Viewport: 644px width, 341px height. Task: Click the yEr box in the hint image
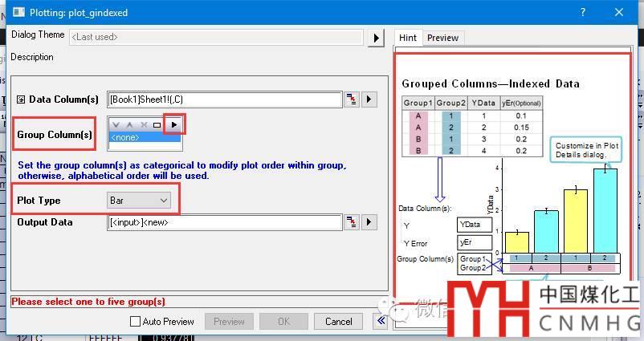point(475,242)
